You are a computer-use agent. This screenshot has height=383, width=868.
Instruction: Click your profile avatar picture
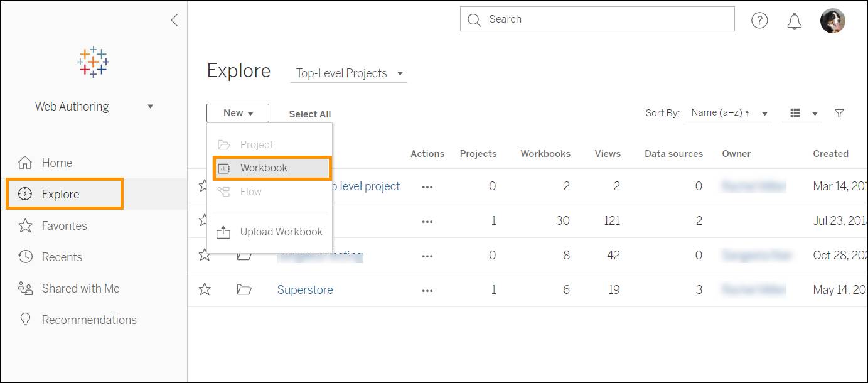[833, 20]
